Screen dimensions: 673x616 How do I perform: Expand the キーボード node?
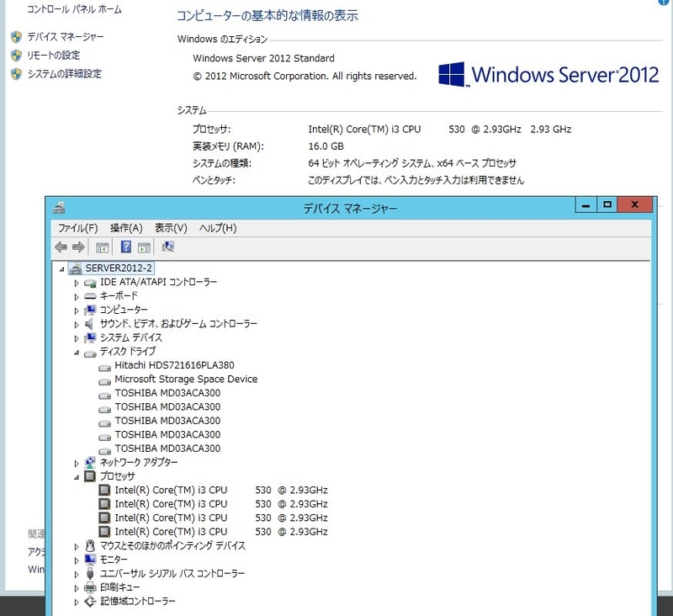[x=77, y=296]
